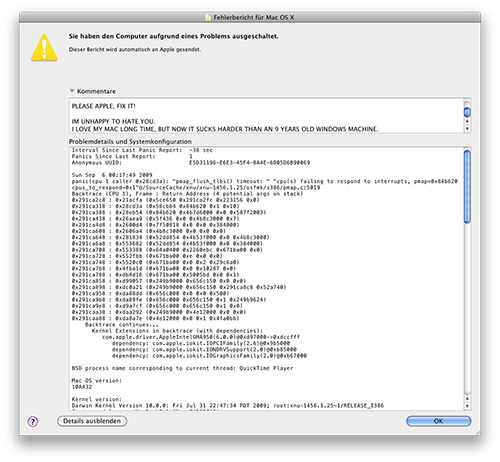Click the 0x291ca648 backtrace row
This screenshot has height=462, width=500.
[171, 237]
